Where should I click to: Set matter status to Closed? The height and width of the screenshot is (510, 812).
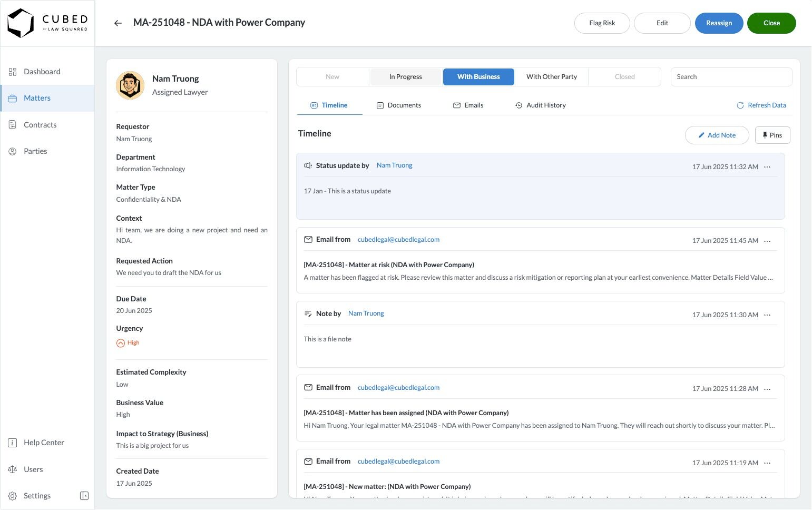(625, 77)
